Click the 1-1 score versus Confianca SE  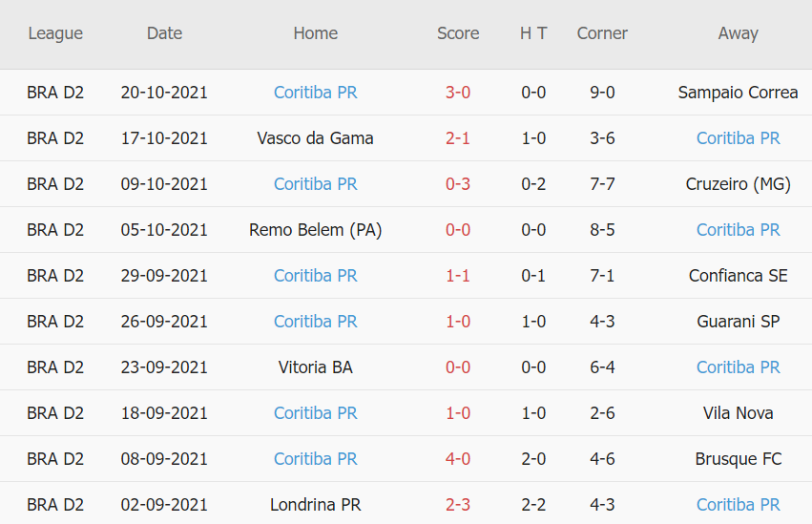pyautogui.click(x=458, y=276)
